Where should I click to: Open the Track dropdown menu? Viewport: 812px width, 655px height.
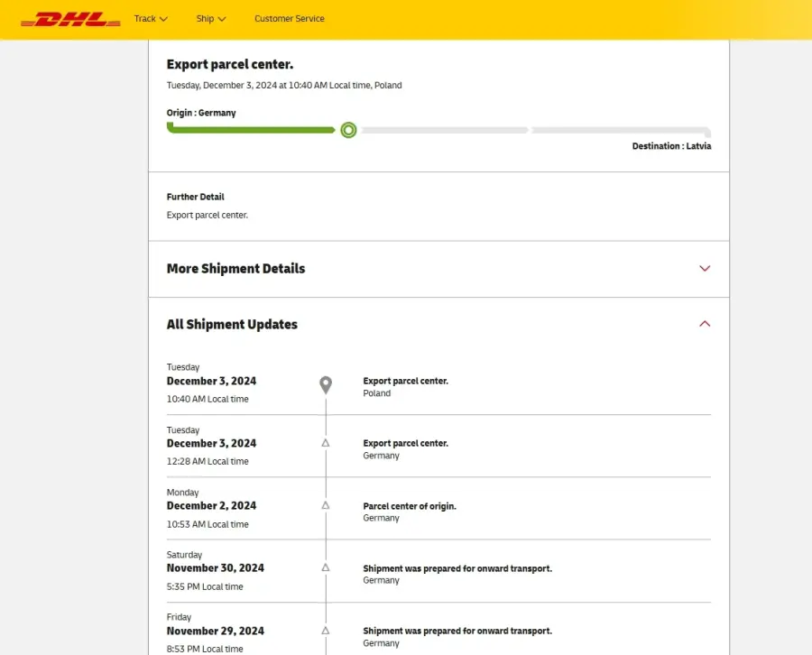pos(151,19)
